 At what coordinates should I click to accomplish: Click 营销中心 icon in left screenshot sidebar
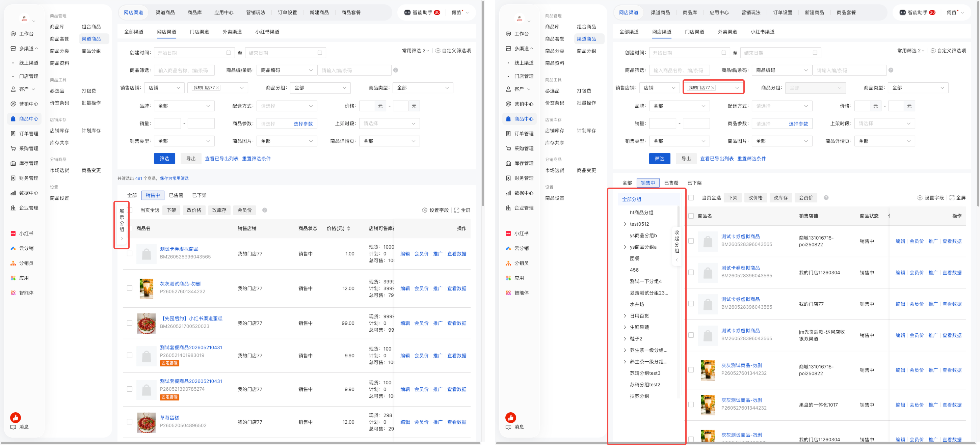13,104
